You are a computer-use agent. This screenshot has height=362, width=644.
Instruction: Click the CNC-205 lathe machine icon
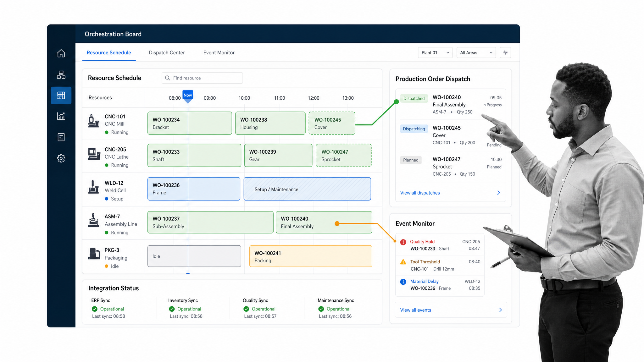(x=94, y=154)
